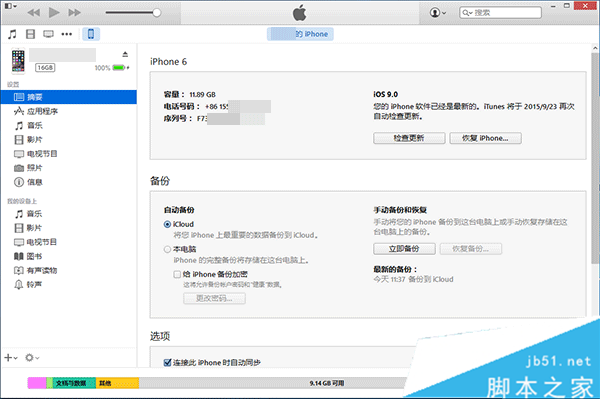
Task: Click the 立即备份 button
Action: (x=404, y=249)
